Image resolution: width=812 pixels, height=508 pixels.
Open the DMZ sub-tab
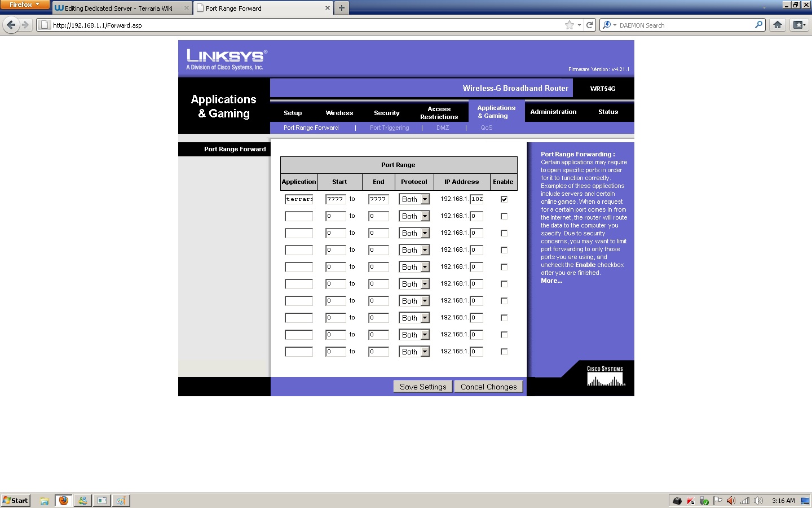pos(443,128)
